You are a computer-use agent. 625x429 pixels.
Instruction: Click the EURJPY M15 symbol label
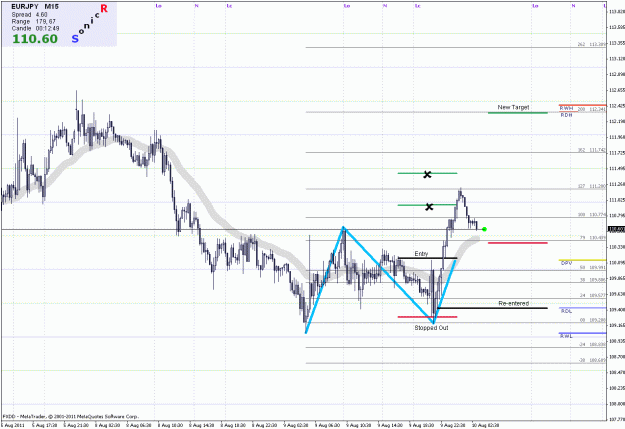(x=35, y=7)
